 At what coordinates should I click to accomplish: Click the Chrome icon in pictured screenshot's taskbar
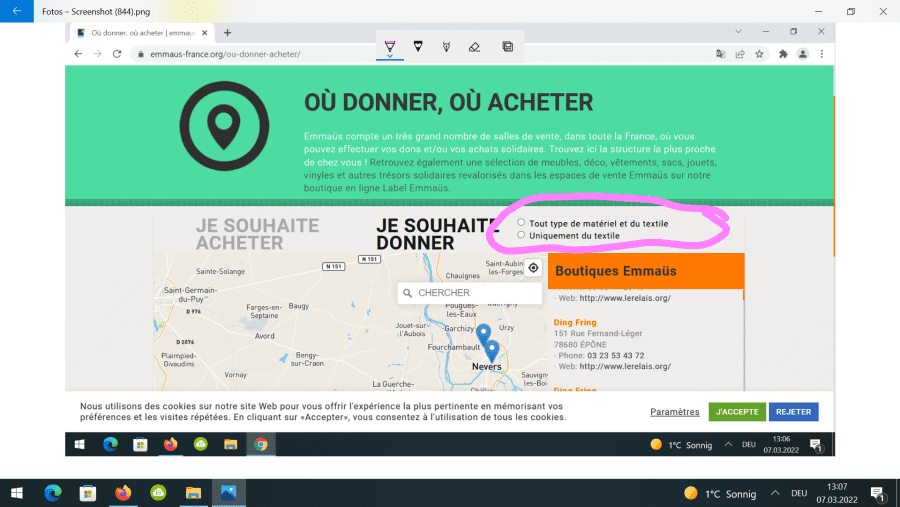pos(261,444)
